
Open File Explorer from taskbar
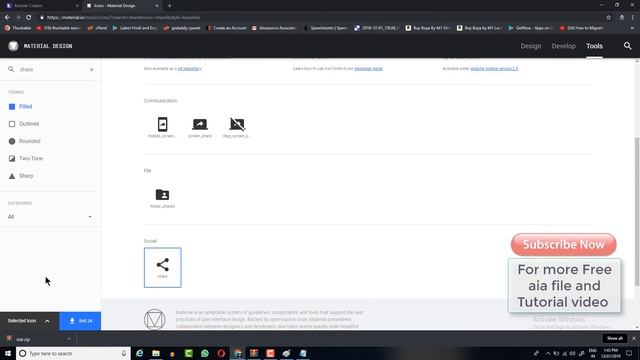[x=156, y=353]
